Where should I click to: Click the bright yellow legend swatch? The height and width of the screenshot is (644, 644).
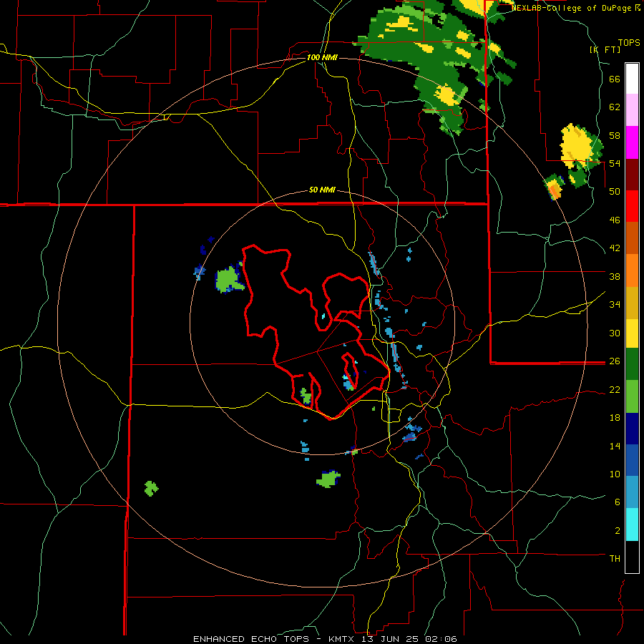(632, 333)
